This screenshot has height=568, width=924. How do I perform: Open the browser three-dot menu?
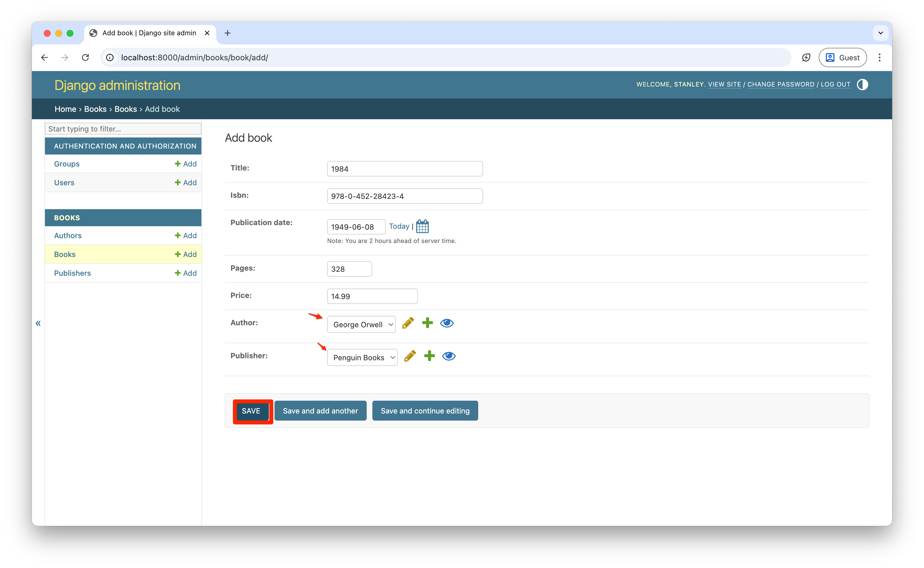[x=879, y=57]
